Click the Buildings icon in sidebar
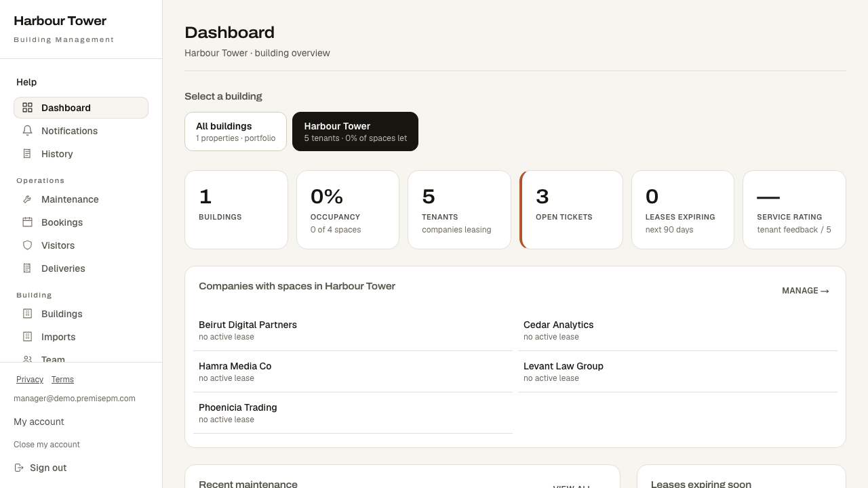 coord(27,314)
